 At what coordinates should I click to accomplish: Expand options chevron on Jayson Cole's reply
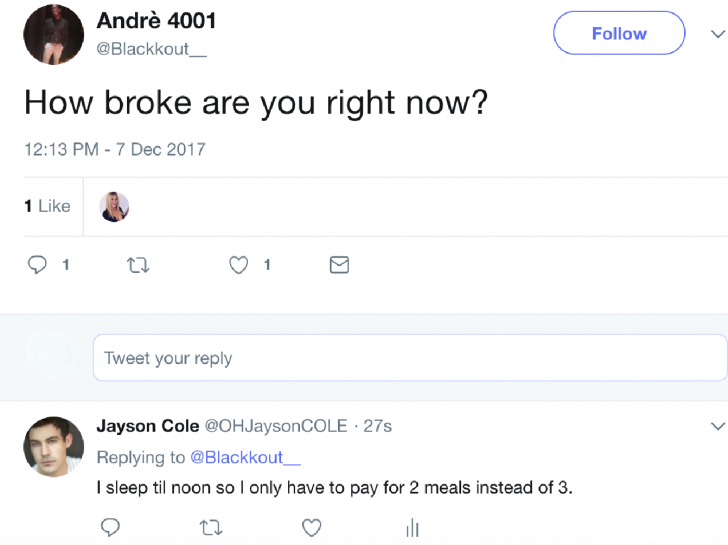[716, 426]
